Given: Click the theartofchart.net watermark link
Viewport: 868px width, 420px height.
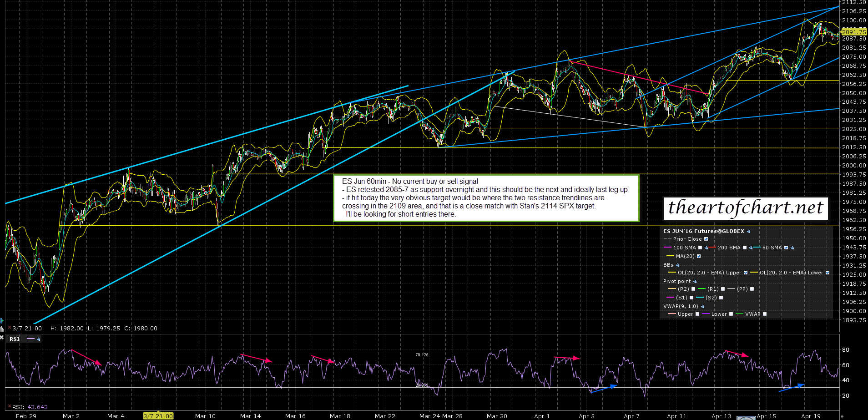Looking at the screenshot, I should click(x=745, y=207).
